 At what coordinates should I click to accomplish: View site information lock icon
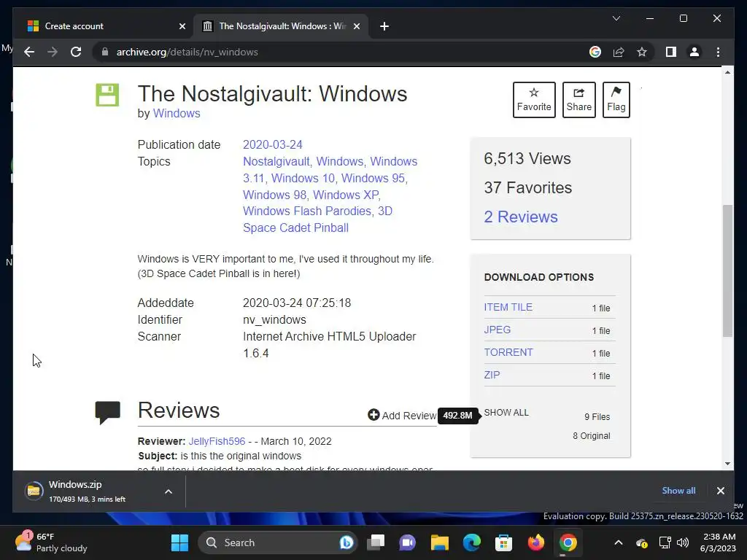pyautogui.click(x=105, y=52)
